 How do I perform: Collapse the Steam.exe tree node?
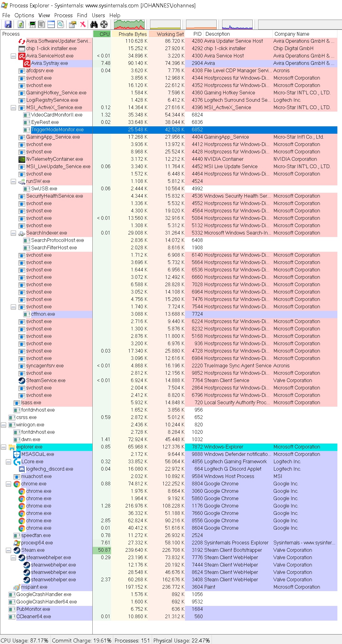[8, 550]
